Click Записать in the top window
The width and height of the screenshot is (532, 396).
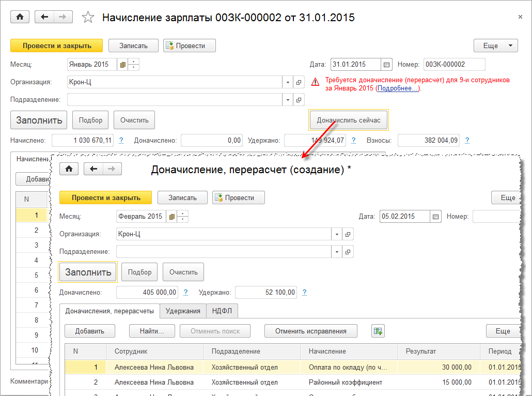[x=133, y=45]
